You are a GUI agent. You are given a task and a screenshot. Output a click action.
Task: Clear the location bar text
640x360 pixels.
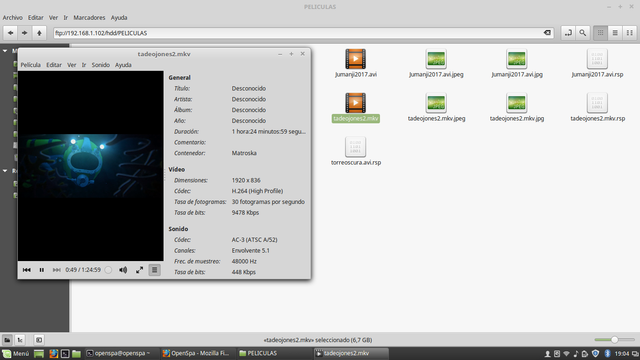[x=547, y=33]
